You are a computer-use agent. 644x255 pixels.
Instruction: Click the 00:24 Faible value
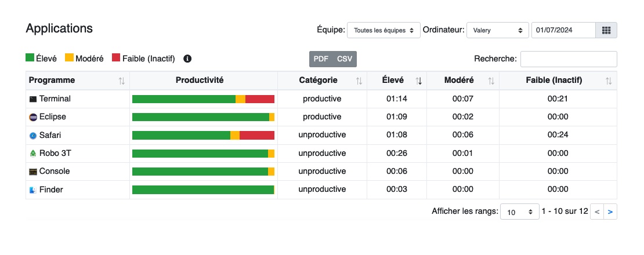pos(558,135)
